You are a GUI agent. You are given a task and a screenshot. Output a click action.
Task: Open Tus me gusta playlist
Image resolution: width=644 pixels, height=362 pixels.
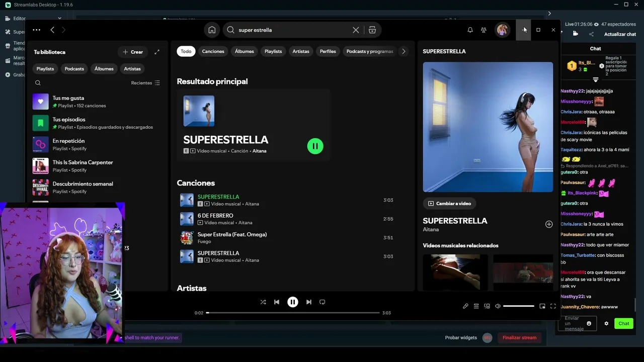tap(97, 102)
